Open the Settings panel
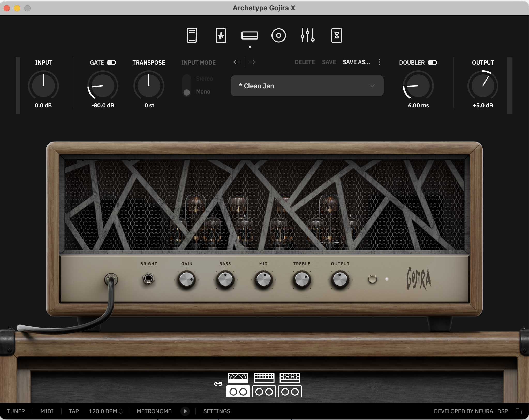This screenshot has height=420, width=529. (217, 411)
